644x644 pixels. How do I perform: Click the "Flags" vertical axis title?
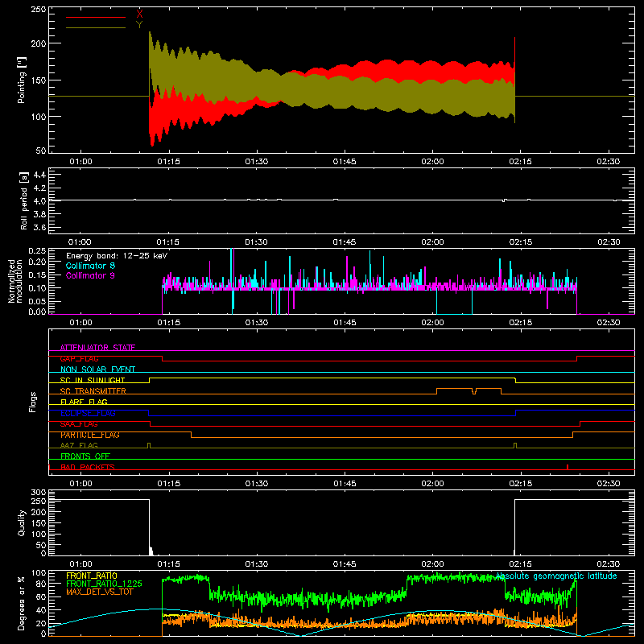(33, 402)
